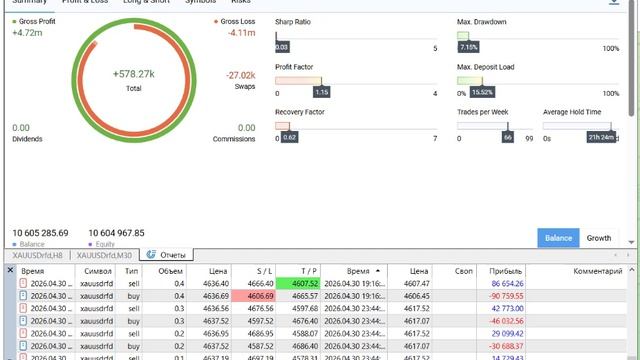
Task: Click the sell icon of the 29 099.42 row
Action: 23,333
